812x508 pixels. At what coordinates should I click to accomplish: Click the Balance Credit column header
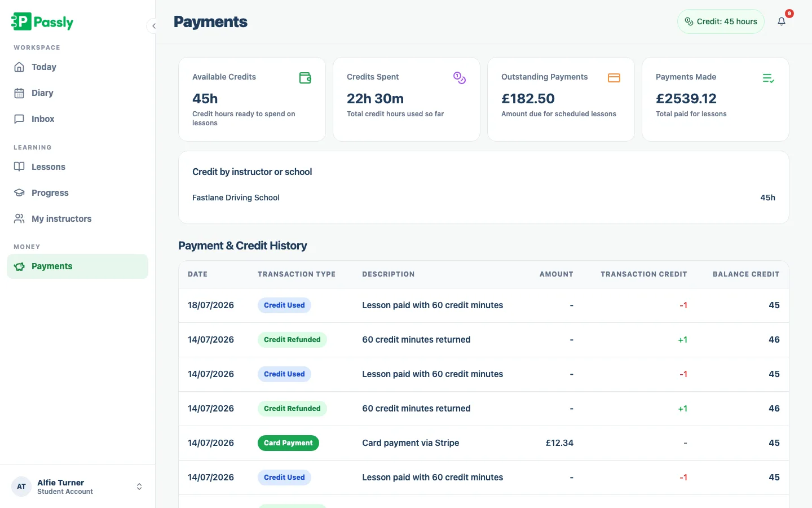(746, 274)
